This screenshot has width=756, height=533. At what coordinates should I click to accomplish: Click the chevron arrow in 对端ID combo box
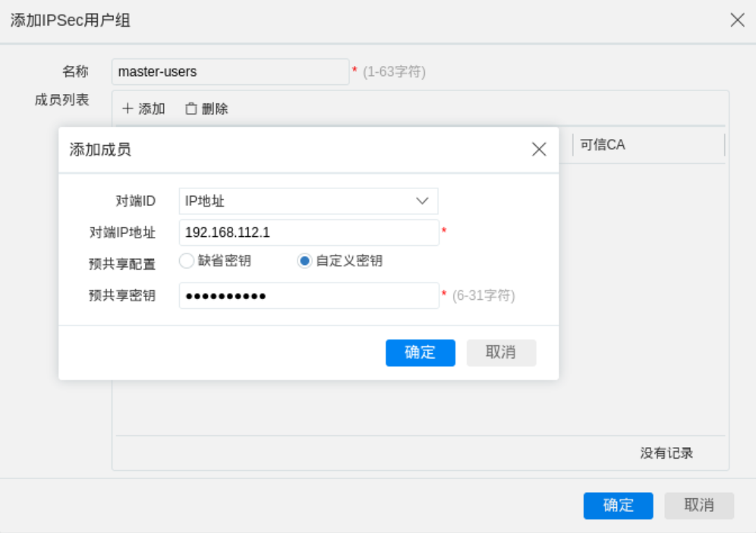tap(423, 201)
